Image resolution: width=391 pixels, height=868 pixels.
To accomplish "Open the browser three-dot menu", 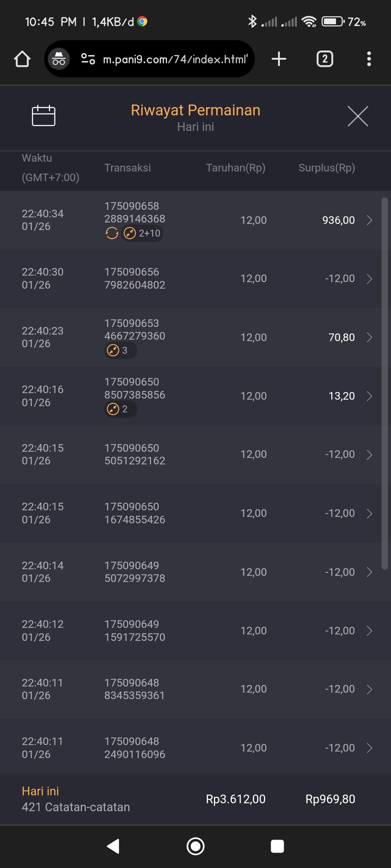I will [369, 59].
